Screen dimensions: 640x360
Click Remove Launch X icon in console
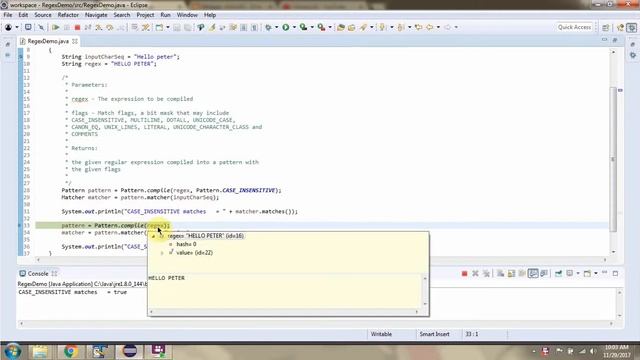tap(475, 273)
